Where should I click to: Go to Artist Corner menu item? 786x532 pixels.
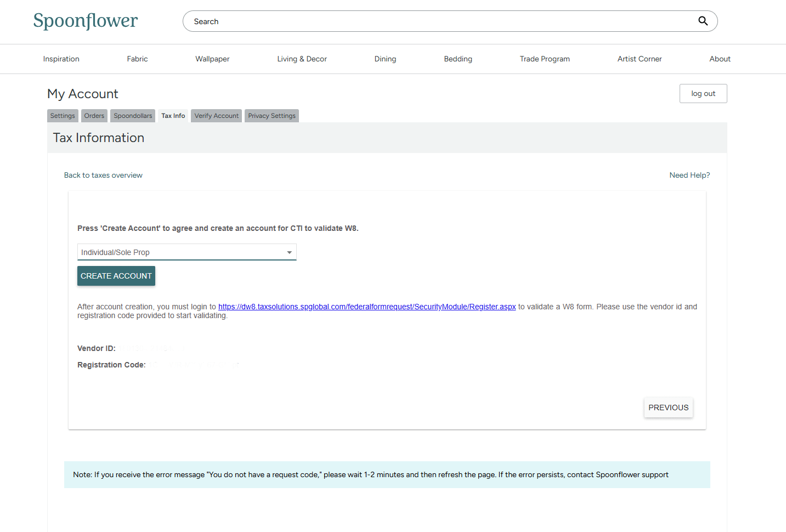(x=640, y=59)
